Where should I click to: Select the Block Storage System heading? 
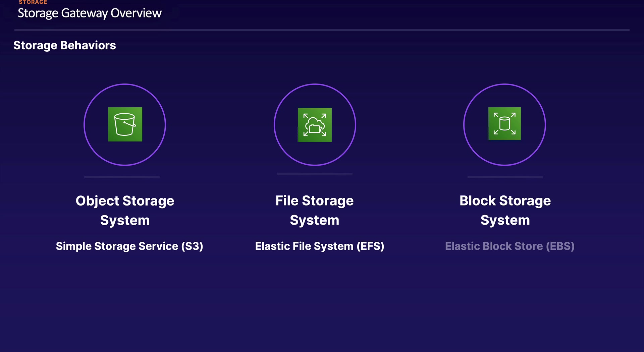(x=505, y=210)
